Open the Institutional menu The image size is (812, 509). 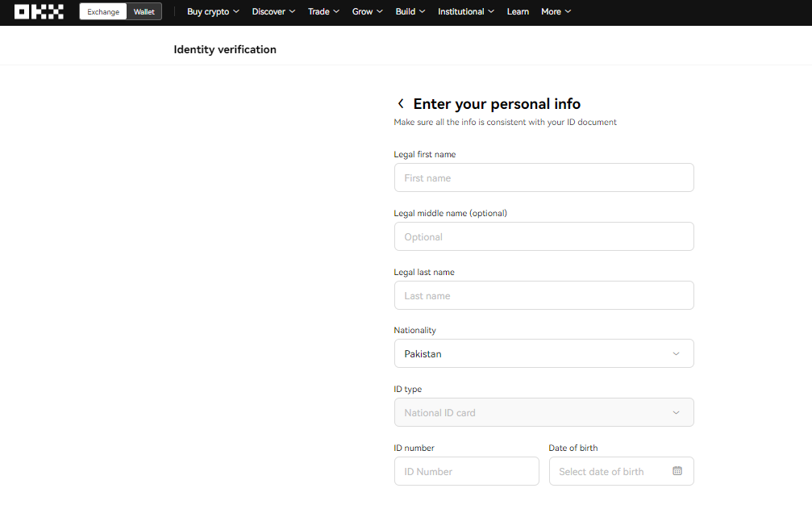point(466,11)
